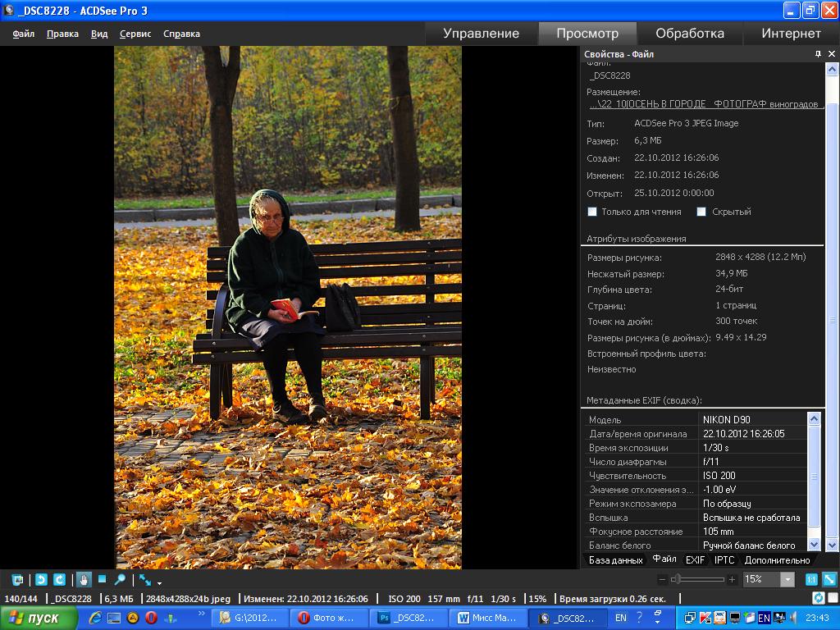Rotate the photo right (clockwise)

coord(59,579)
